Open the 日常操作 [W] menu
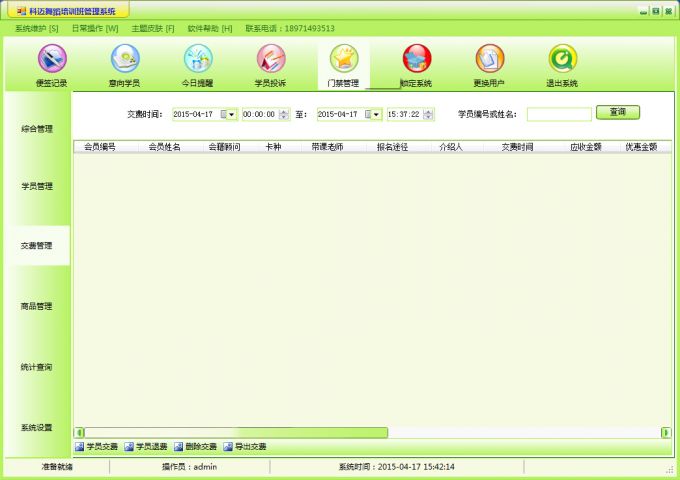Image resolution: width=680 pixels, height=480 pixels. click(x=94, y=29)
